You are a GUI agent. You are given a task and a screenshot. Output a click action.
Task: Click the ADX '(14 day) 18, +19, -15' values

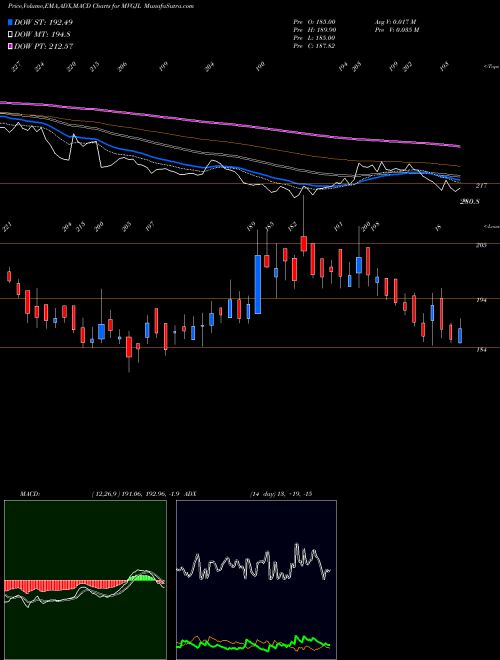pos(281,494)
